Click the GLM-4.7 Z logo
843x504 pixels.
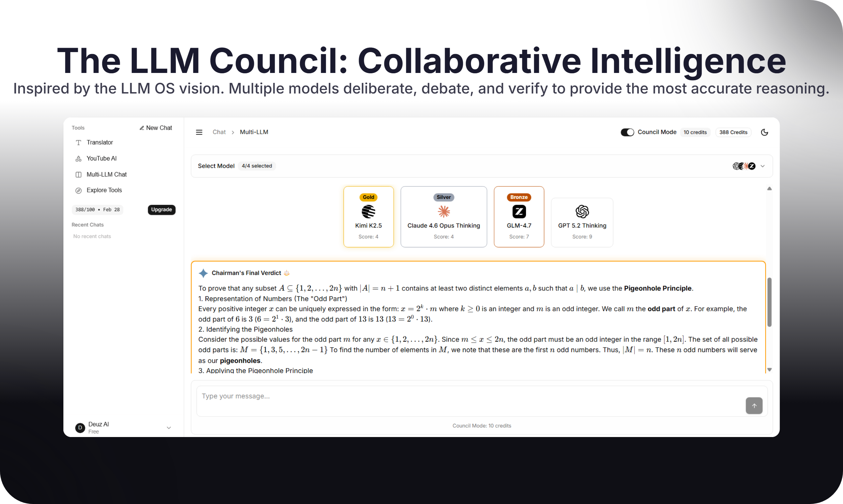click(519, 212)
